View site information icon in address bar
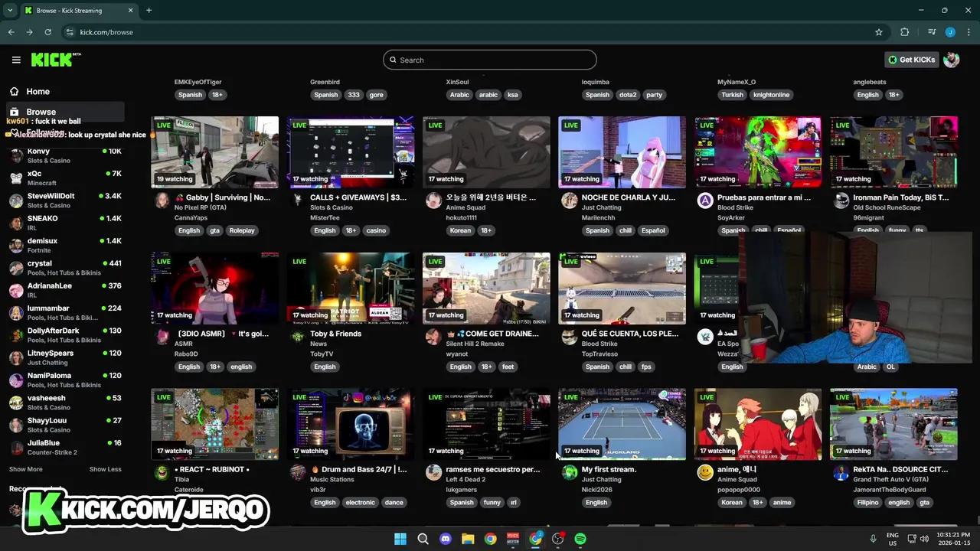The image size is (980, 551). (x=70, y=32)
